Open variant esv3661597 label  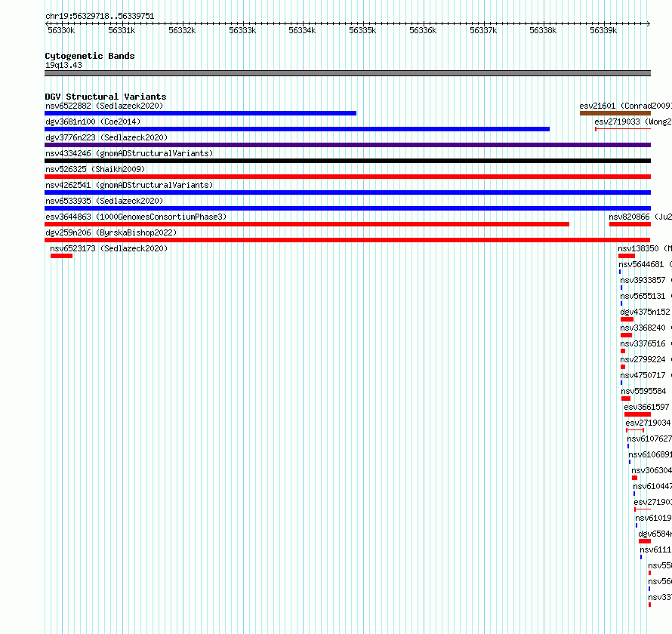(647, 407)
